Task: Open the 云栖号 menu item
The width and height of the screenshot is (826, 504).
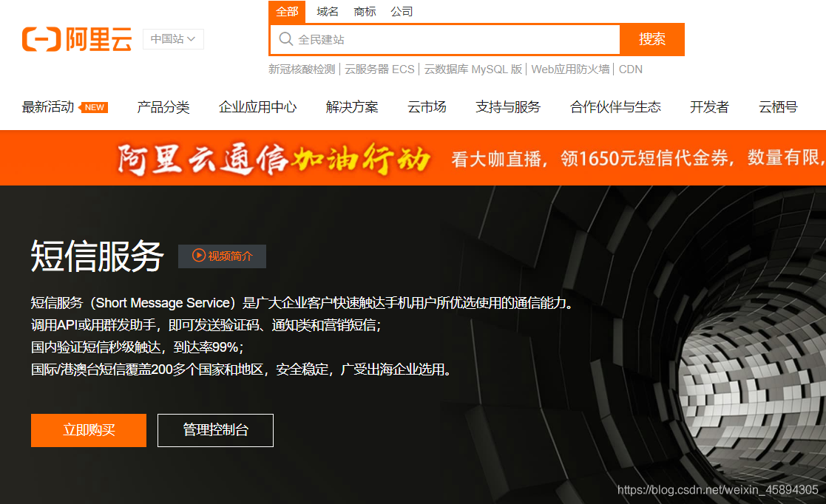Action: (778, 107)
